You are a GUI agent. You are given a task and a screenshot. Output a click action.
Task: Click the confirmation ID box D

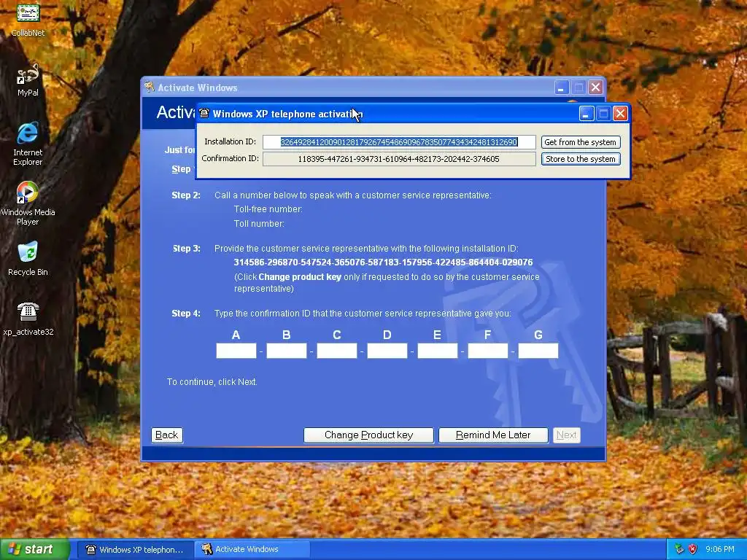pos(387,351)
